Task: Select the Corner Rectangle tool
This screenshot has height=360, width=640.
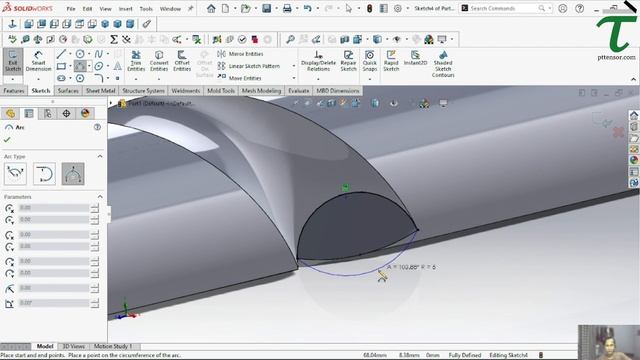Action: coord(61,66)
